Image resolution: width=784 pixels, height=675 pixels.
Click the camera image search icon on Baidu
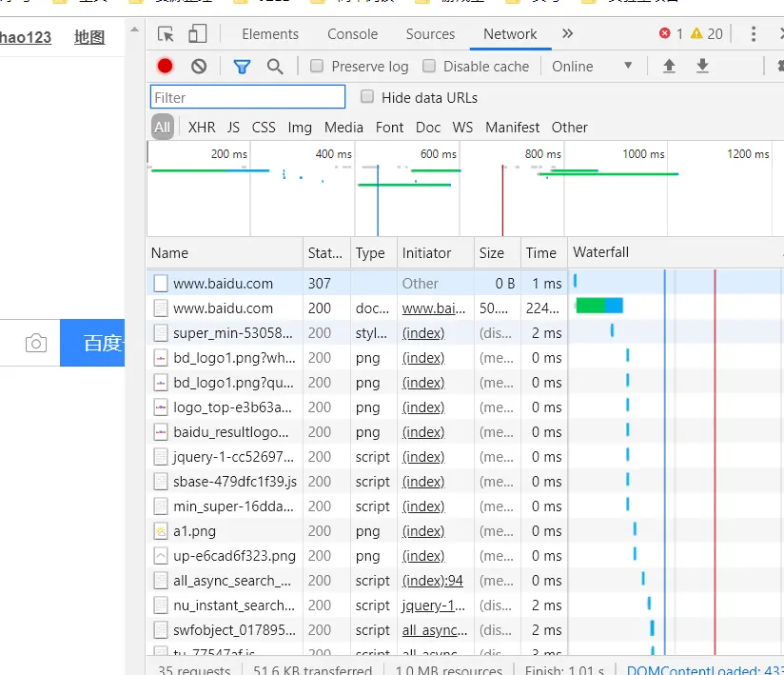point(36,344)
